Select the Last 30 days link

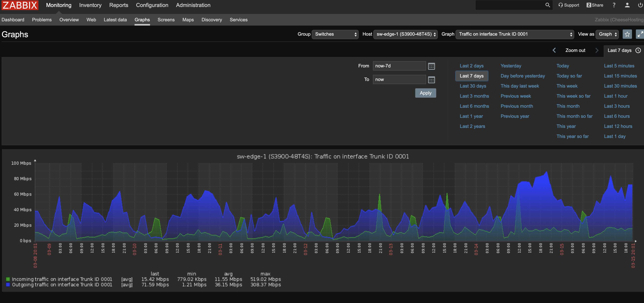click(x=473, y=86)
